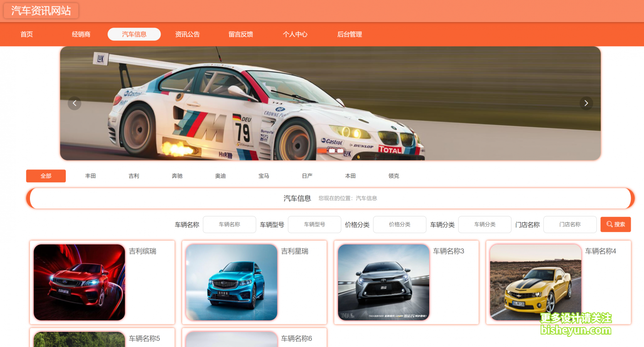644x347 pixels.
Task: Focus the 门店名称 input field
Action: tap(570, 225)
